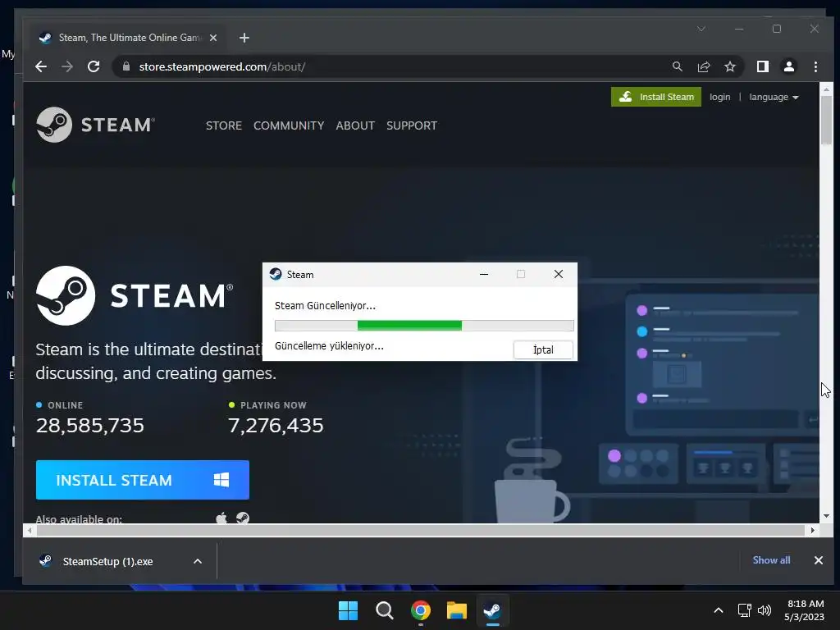Image resolution: width=840 pixels, height=630 pixels.
Task: Click the Apple icon under Also available on
Action: [221, 518]
